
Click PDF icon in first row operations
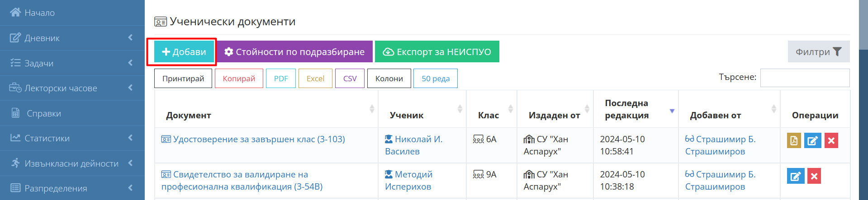(794, 140)
